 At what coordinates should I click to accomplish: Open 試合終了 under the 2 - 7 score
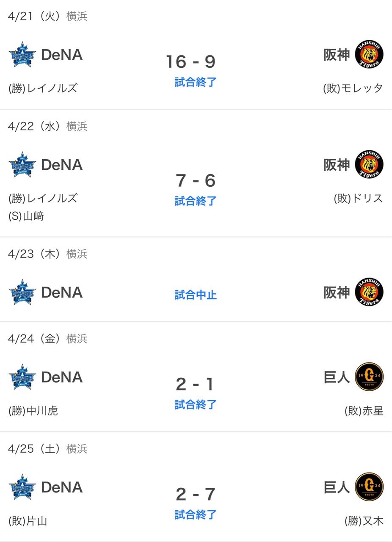[x=196, y=514]
